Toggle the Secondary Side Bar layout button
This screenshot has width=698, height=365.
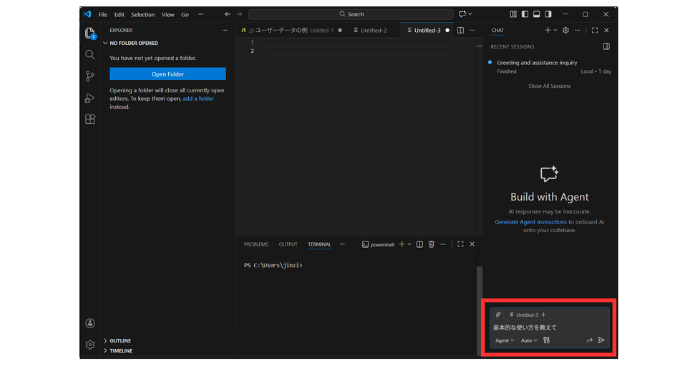tap(548, 14)
